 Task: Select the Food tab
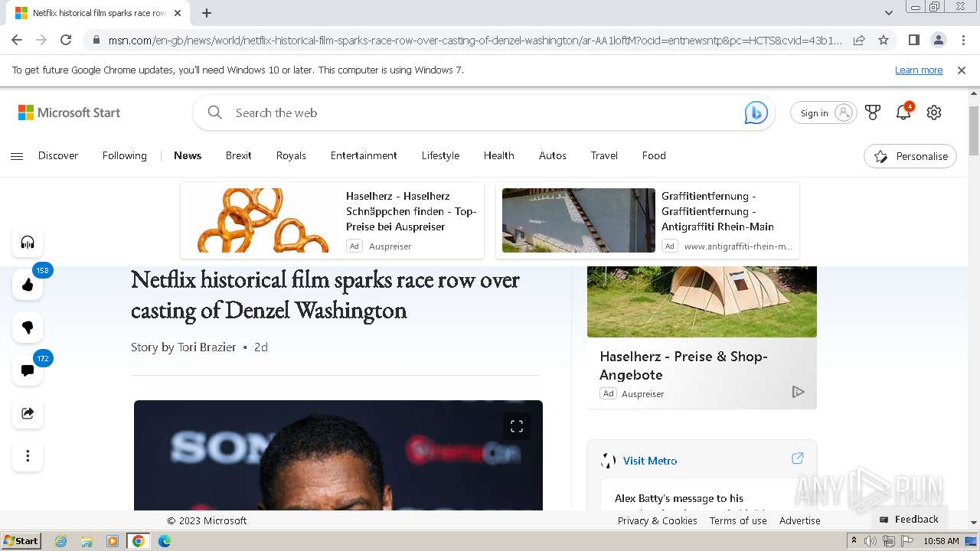pos(654,155)
